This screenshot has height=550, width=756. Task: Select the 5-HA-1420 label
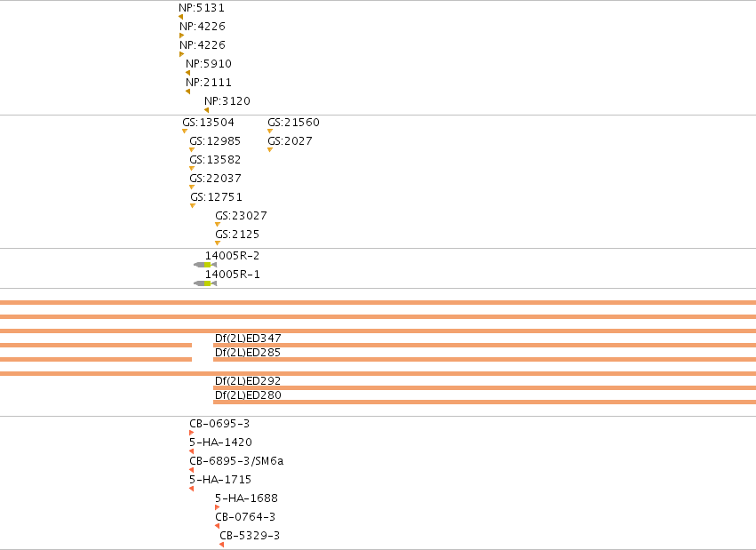(220, 442)
